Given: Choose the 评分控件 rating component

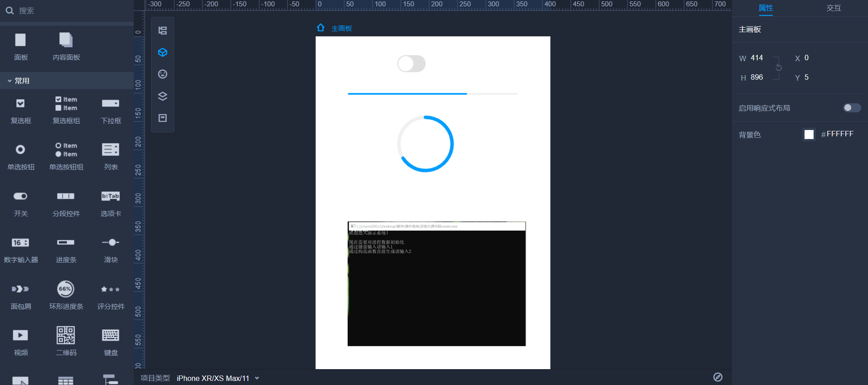Looking at the screenshot, I should (x=111, y=296).
